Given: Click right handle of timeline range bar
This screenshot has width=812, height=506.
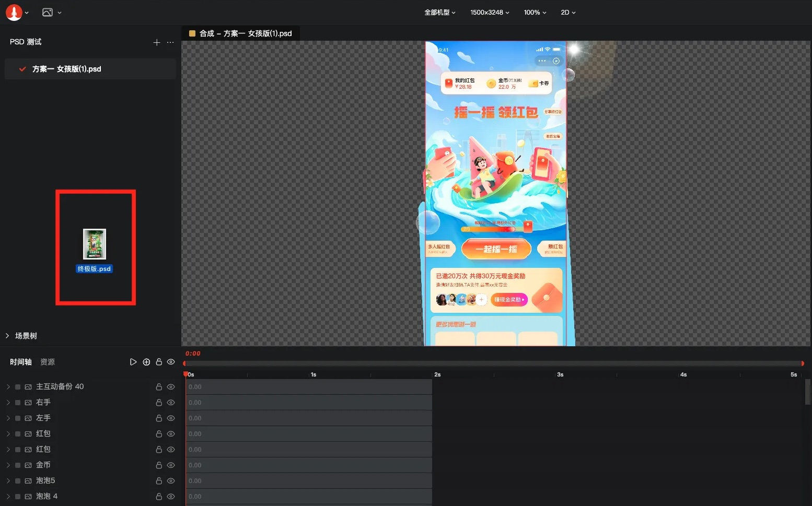Looking at the screenshot, I should coord(803,363).
